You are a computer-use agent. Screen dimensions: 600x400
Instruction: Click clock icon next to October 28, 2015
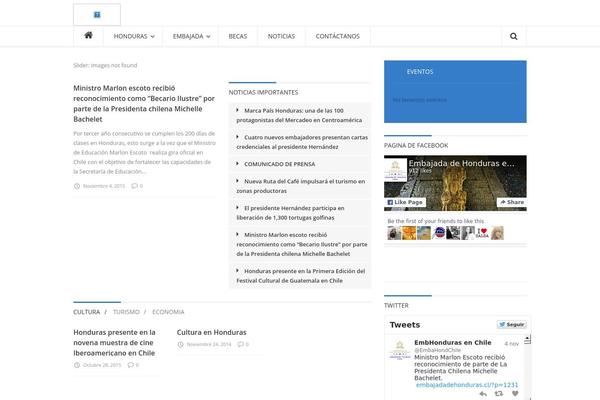[x=77, y=365]
